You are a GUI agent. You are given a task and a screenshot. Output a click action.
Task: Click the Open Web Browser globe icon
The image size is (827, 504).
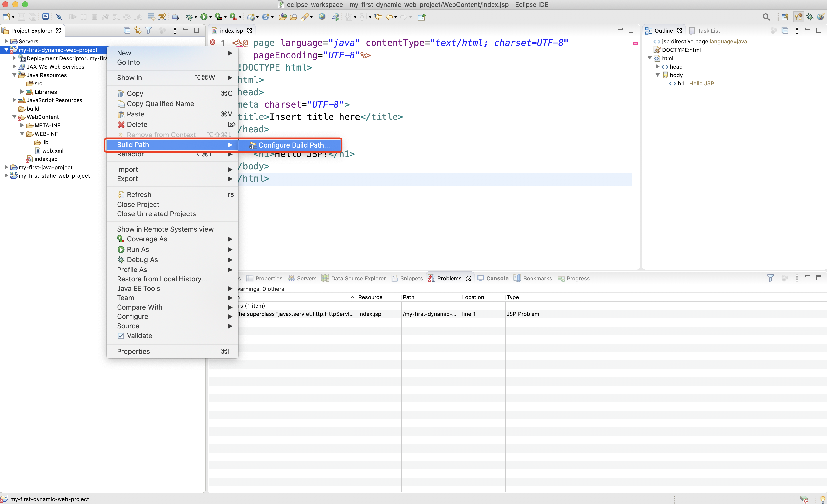tap(322, 17)
